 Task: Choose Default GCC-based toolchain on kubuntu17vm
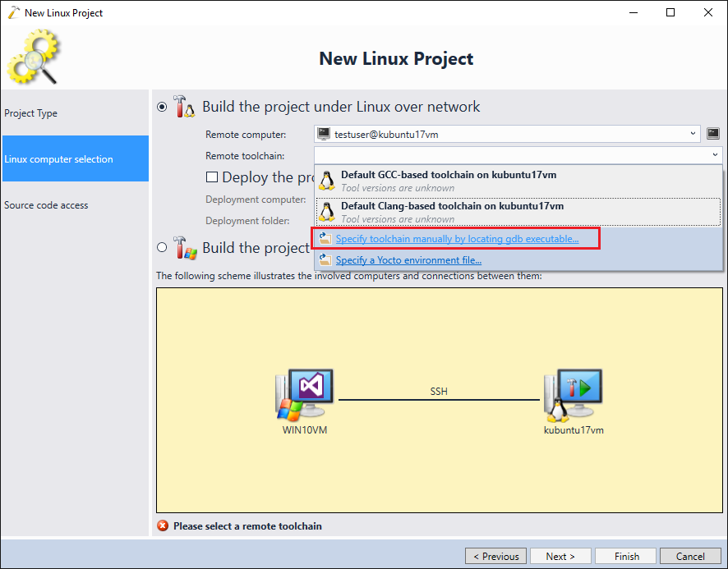pyautogui.click(x=518, y=181)
